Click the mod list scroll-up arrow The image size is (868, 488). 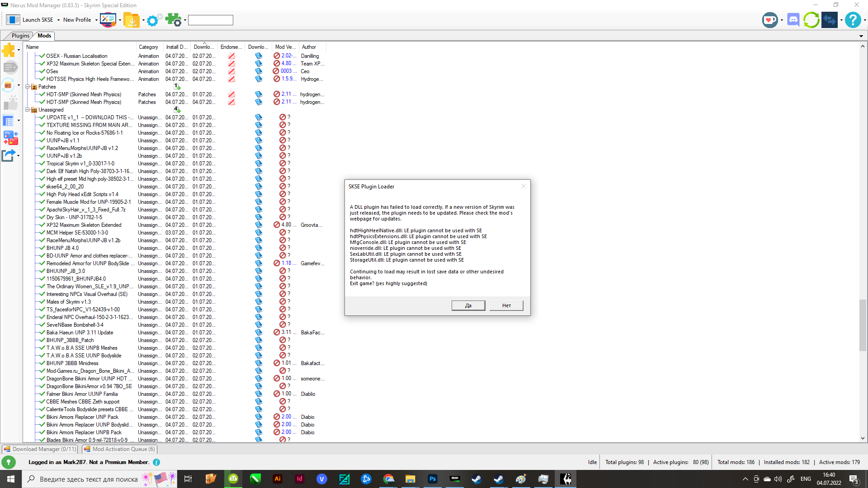[x=863, y=46]
